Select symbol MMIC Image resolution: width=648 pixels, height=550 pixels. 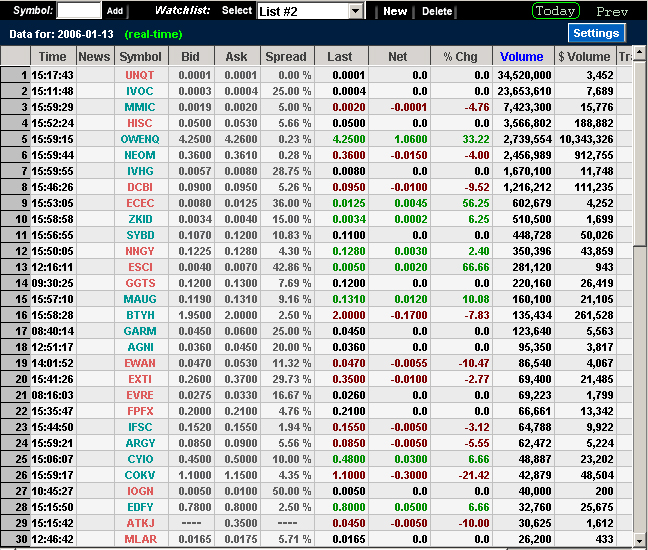pos(140,107)
